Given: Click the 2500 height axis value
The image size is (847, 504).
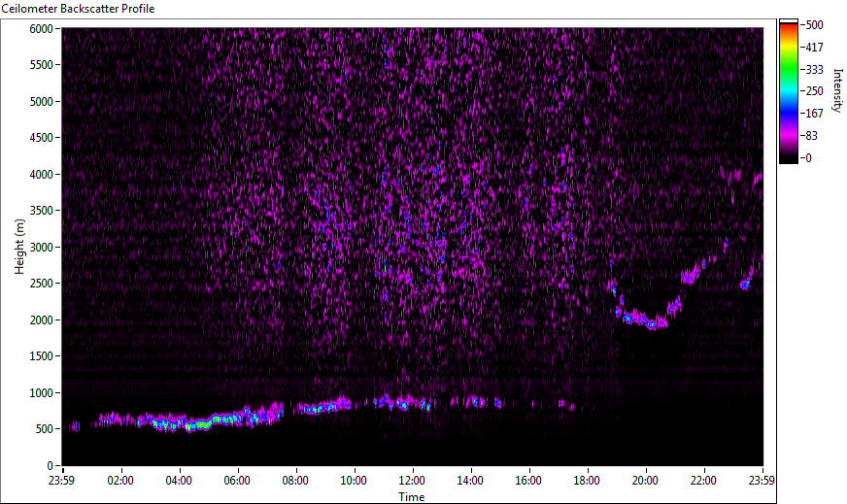Looking at the screenshot, I should (41, 284).
